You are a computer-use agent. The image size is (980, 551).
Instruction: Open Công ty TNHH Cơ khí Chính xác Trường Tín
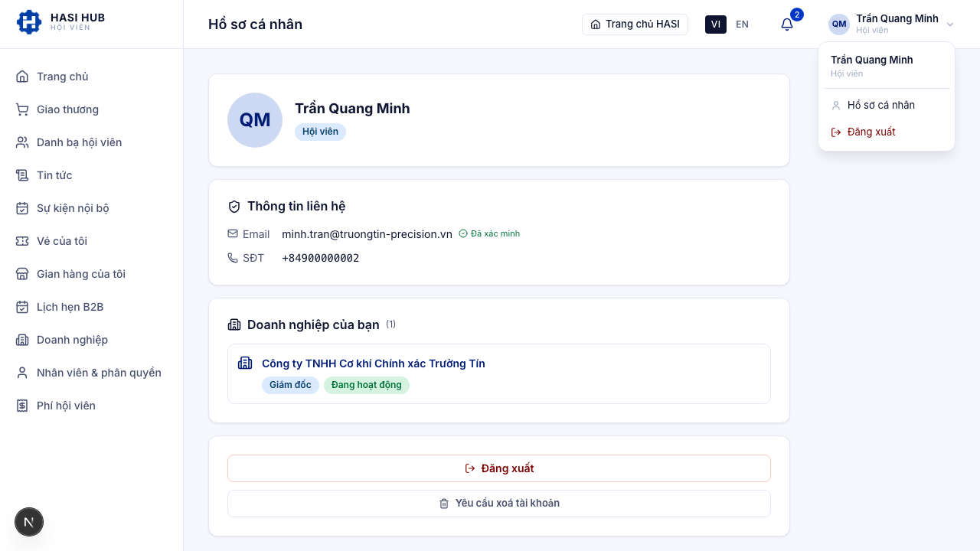(x=374, y=364)
